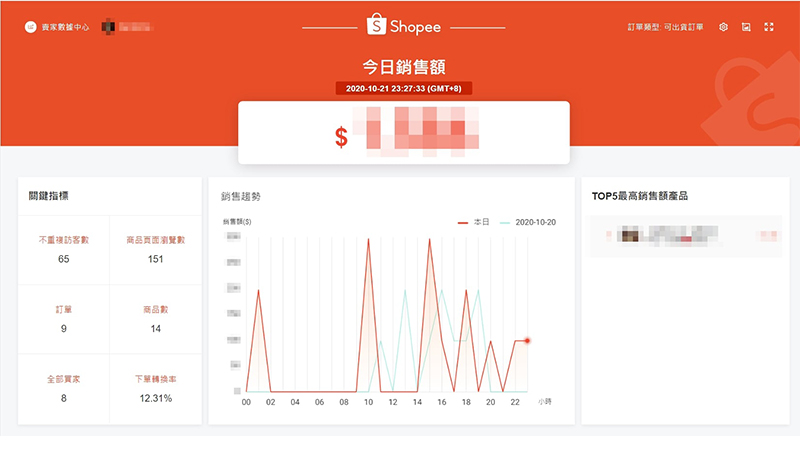Toggle fullscreen with the expand icon

pos(769,27)
